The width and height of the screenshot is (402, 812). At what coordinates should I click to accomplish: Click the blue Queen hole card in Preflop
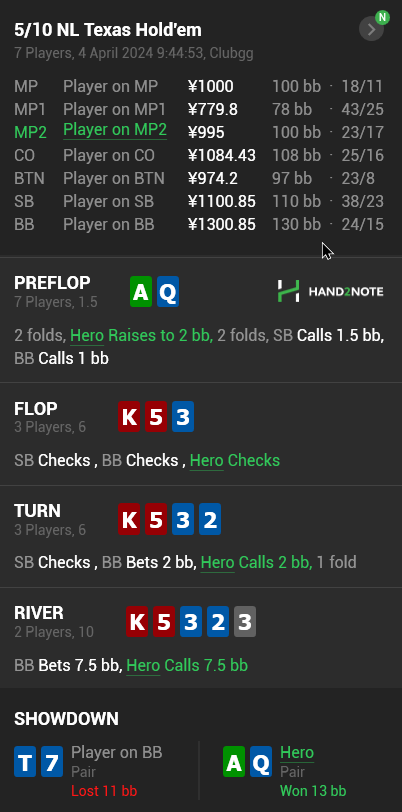[x=168, y=292]
